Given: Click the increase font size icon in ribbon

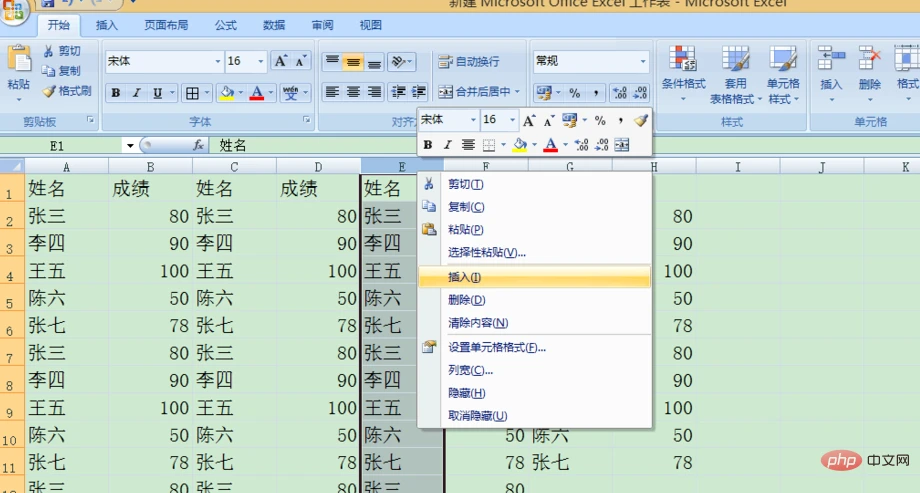Looking at the screenshot, I should point(282,62).
